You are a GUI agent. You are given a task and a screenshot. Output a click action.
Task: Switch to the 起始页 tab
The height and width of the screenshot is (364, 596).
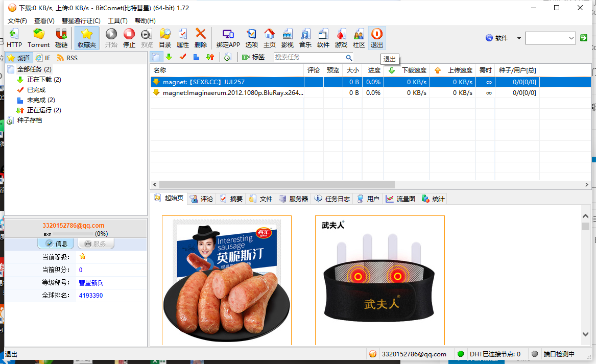pyautogui.click(x=169, y=198)
